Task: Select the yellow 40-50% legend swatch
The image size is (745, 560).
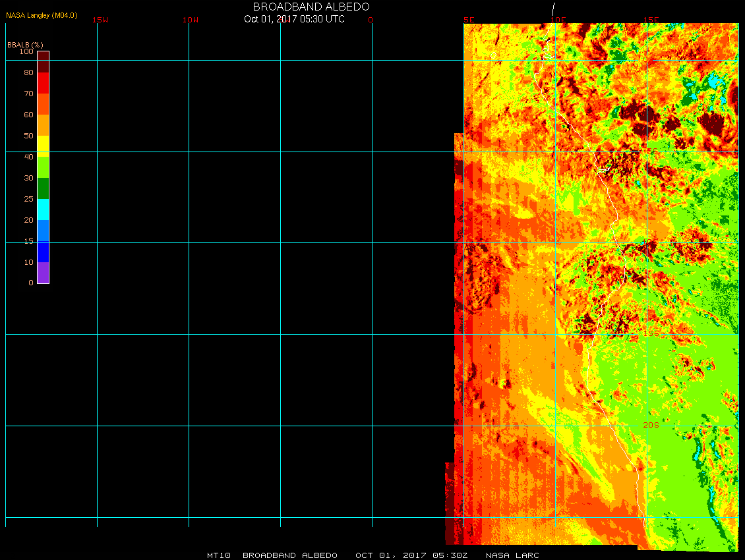Action: pyautogui.click(x=43, y=145)
